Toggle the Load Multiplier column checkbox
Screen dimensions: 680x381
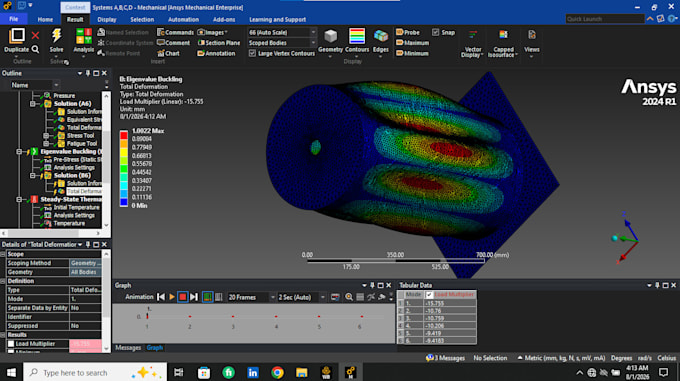click(429, 295)
